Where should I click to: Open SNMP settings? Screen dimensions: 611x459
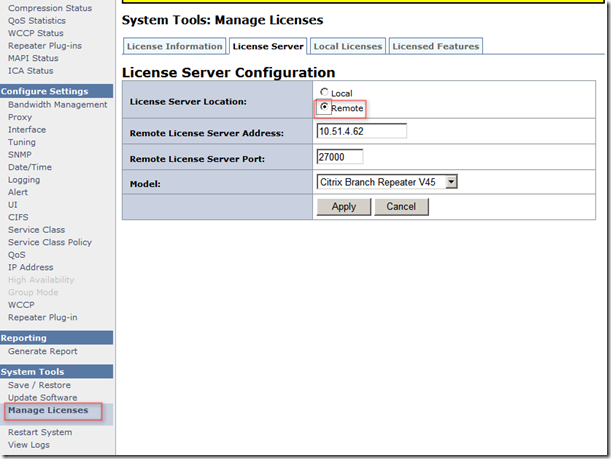click(x=20, y=154)
